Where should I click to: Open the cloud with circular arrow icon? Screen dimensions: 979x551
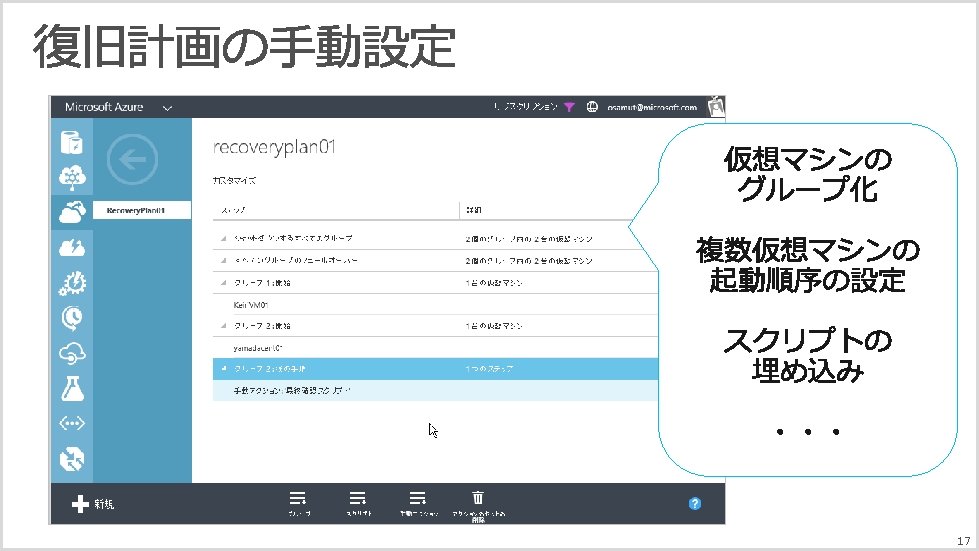point(72,353)
